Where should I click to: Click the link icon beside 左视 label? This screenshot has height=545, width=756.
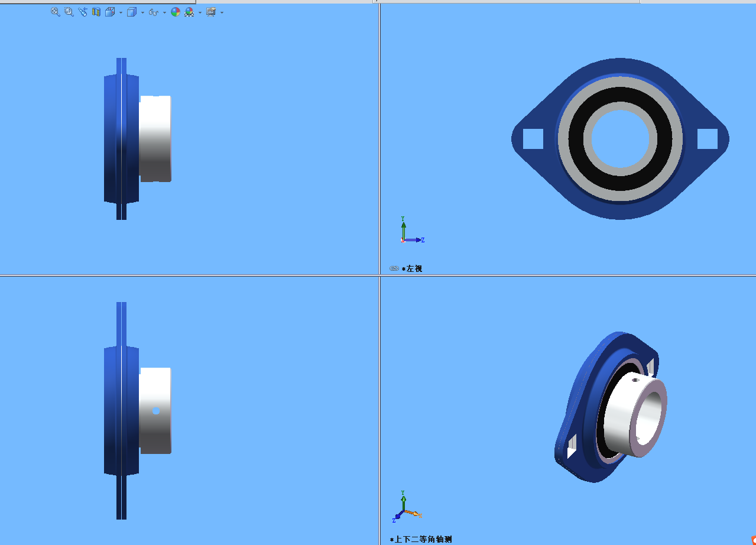point(394,268)
